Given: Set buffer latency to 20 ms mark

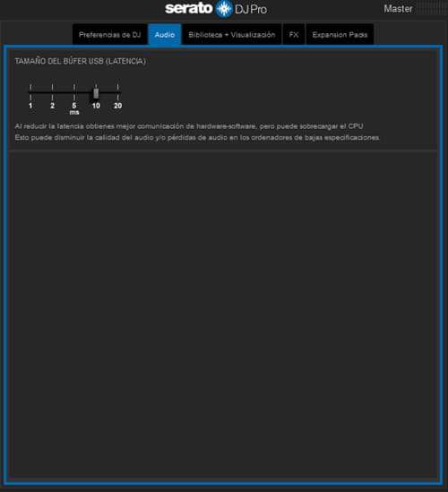Looking at the screenshot, I should [x=117, y=93].
